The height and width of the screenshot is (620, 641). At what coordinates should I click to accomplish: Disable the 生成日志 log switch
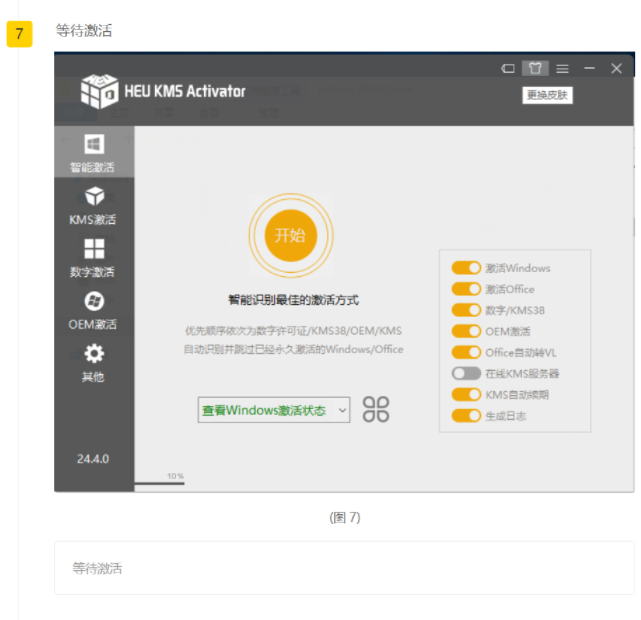(466, 416)
